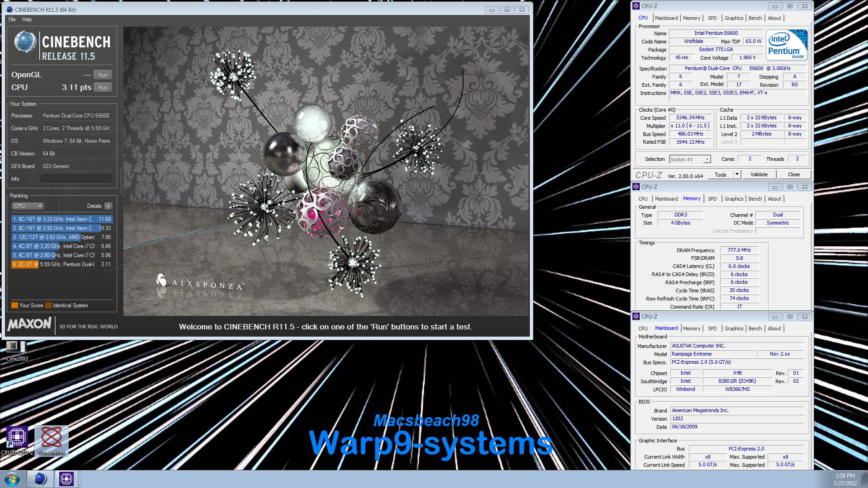Click the Multiplier value x 11.0

(690, 126)
